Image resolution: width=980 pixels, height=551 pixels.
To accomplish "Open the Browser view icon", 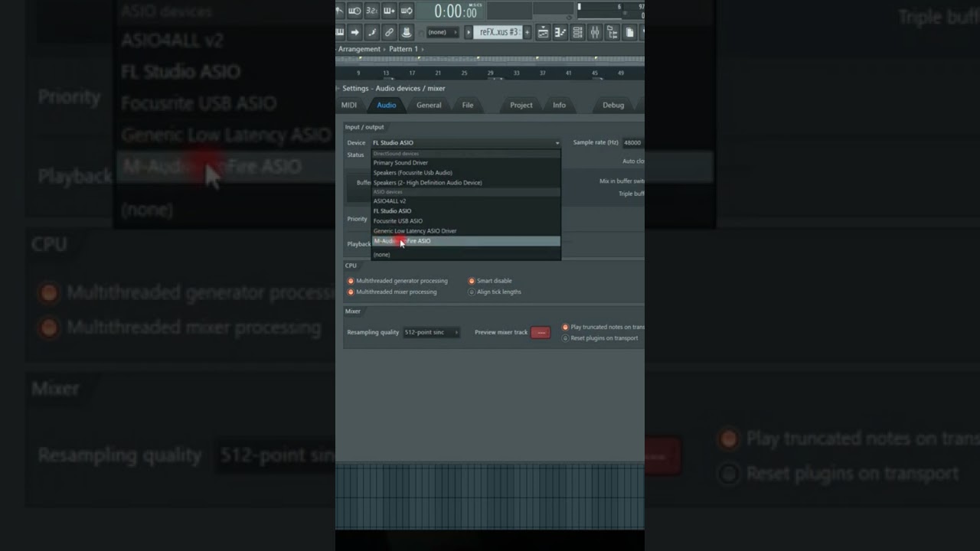I will point(612,32).
